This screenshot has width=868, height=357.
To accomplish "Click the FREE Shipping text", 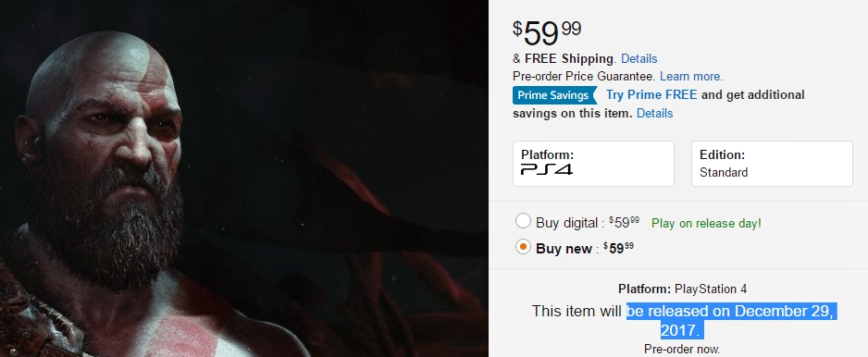I will point(569,58).
